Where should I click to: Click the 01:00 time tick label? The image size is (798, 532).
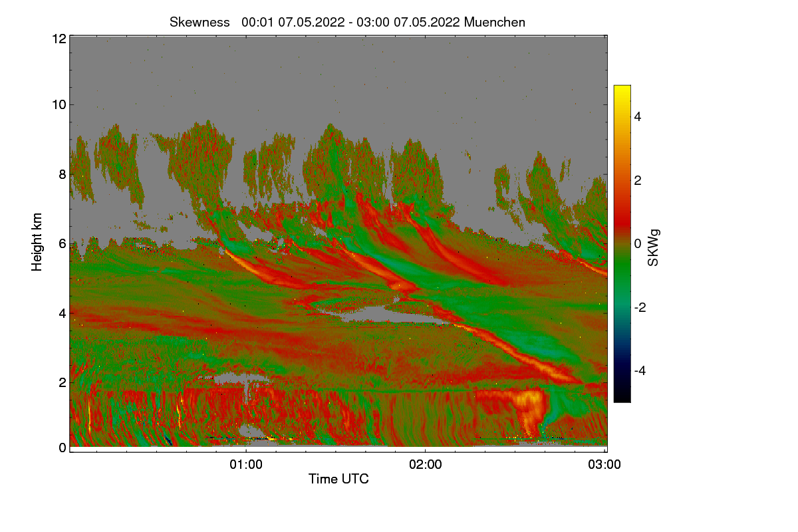tap(246, 465)
